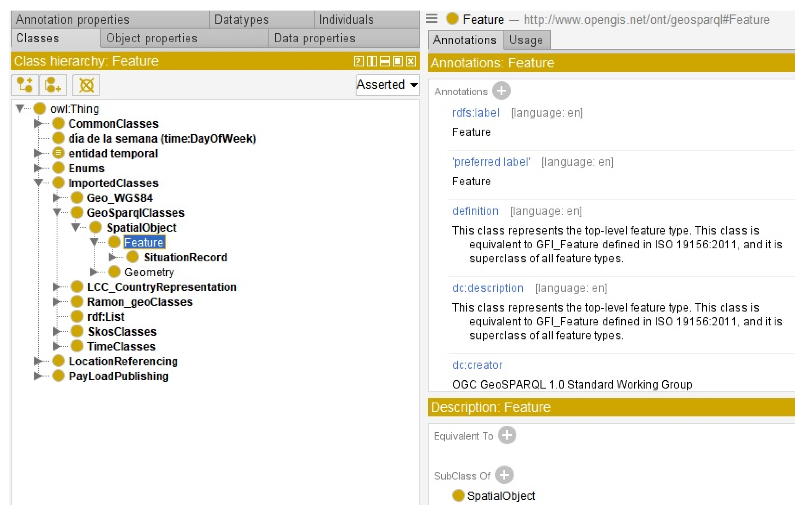Select the PayLoadPublishing class

click(x=118, y=376)
